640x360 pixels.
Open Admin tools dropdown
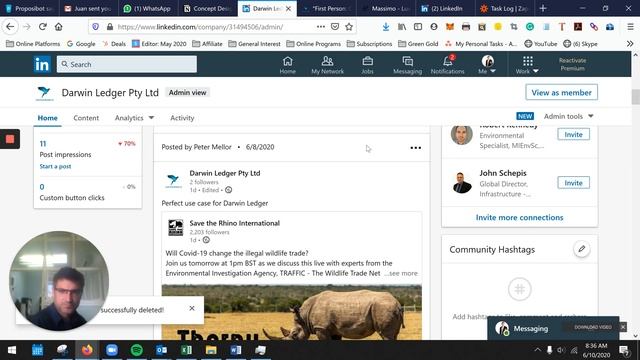coord(568,116)
